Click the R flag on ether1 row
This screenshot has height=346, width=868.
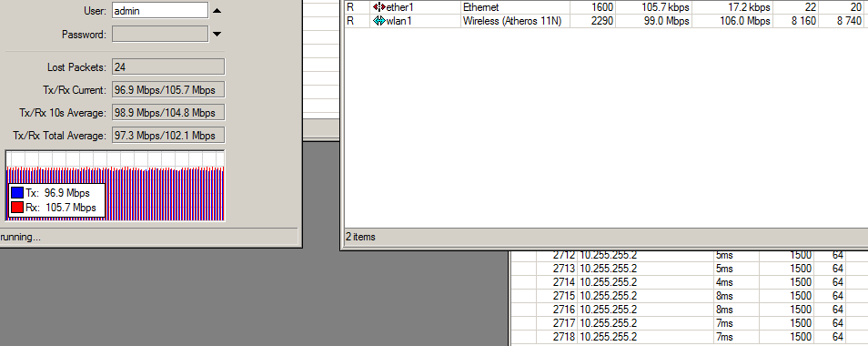pos(350,7)
